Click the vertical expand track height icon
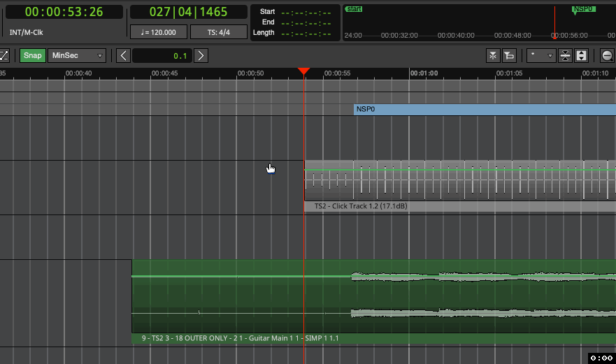The height and width of the screenshot is (364, 616). click(580, 56)
